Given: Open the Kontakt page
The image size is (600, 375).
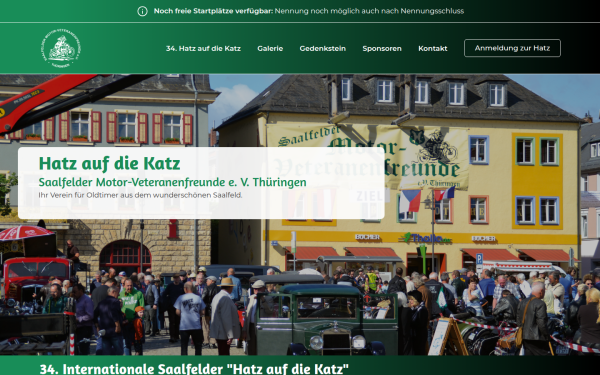Looking at the screenshot, I should point(433,49).
